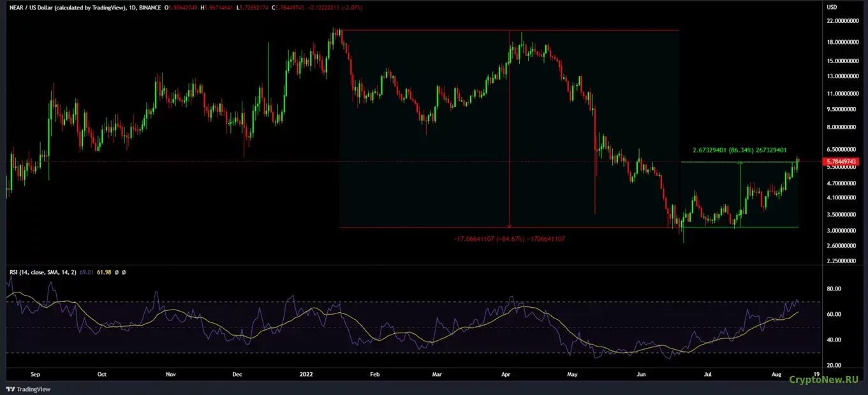868x395 pixels.
Task: Click the USD currency label on price axis
Action: (832, 7)
